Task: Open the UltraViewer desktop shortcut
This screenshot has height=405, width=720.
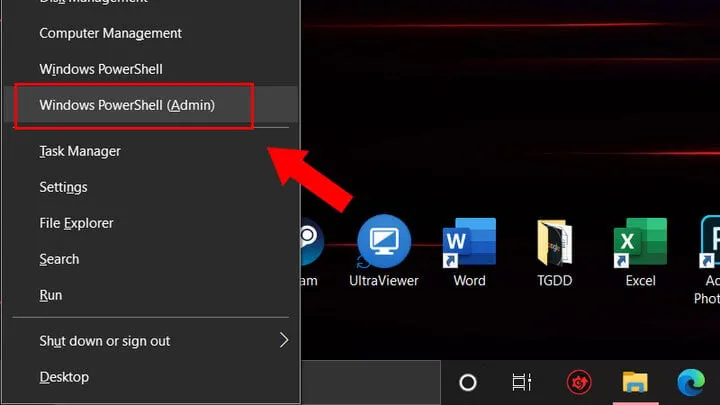Action: (x=383, y=241)
